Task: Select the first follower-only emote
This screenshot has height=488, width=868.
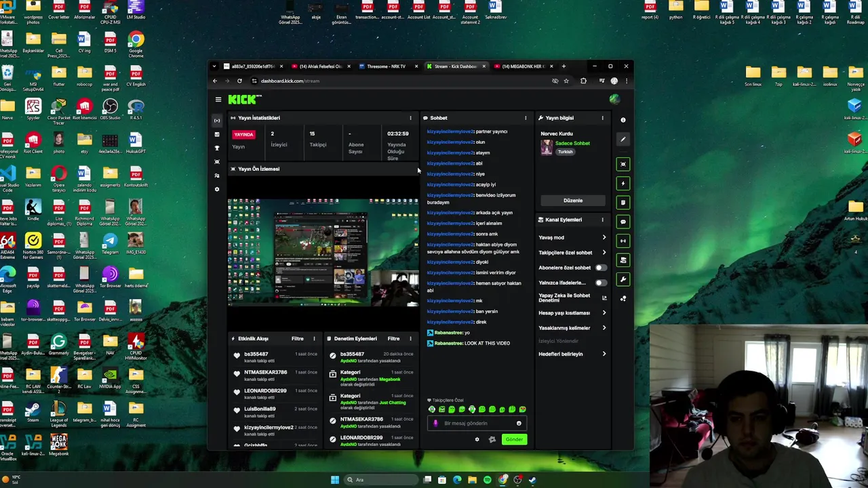Action: pyautogui.click(x=432, y=409)
